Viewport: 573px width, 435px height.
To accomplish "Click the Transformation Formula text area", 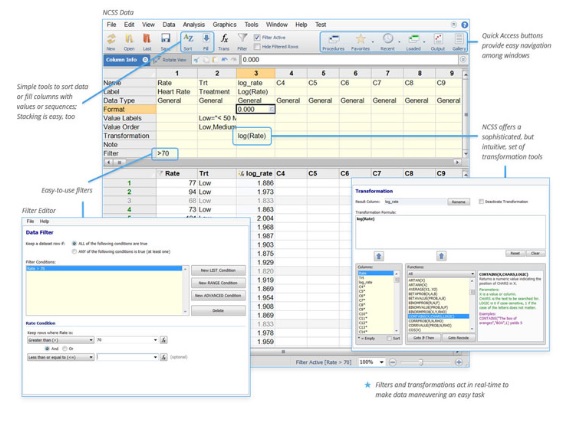I will 450,232.
